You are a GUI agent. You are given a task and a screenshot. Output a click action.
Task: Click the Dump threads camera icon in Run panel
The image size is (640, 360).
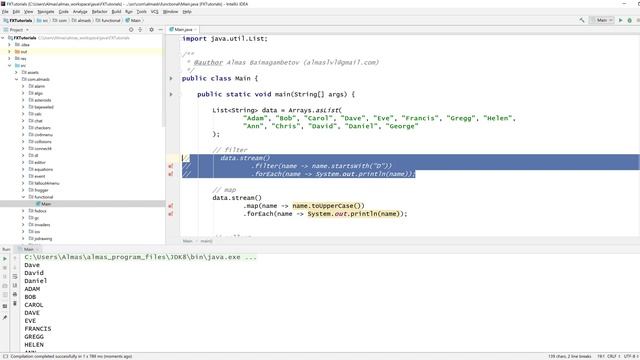[x=5, y=286]
